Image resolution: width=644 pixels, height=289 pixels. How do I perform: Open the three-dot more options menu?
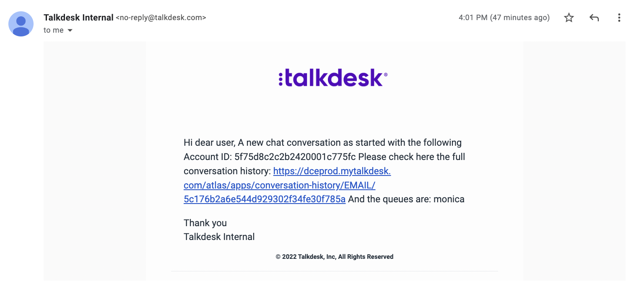click(x=619, y=18)
